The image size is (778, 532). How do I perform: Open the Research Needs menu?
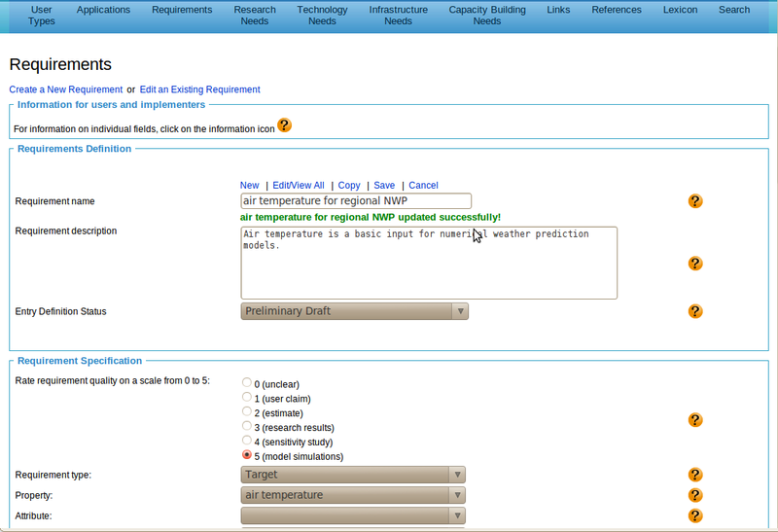(x=255, y=16)
